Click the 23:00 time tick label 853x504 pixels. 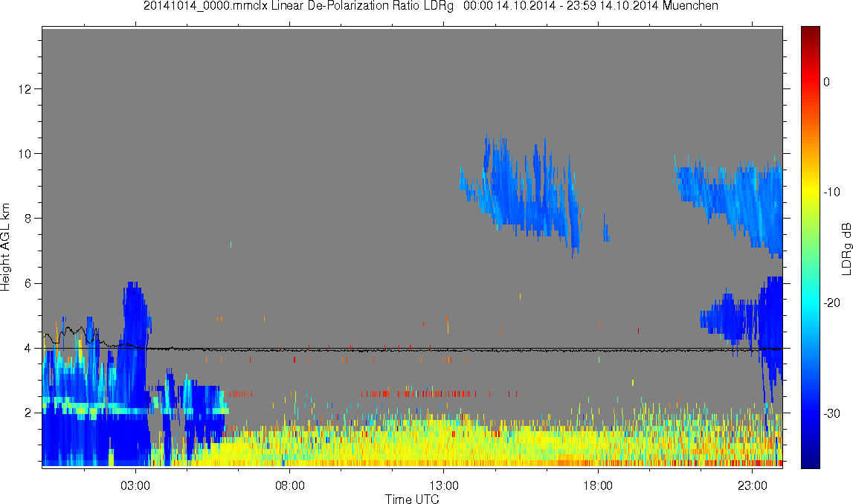752,485
